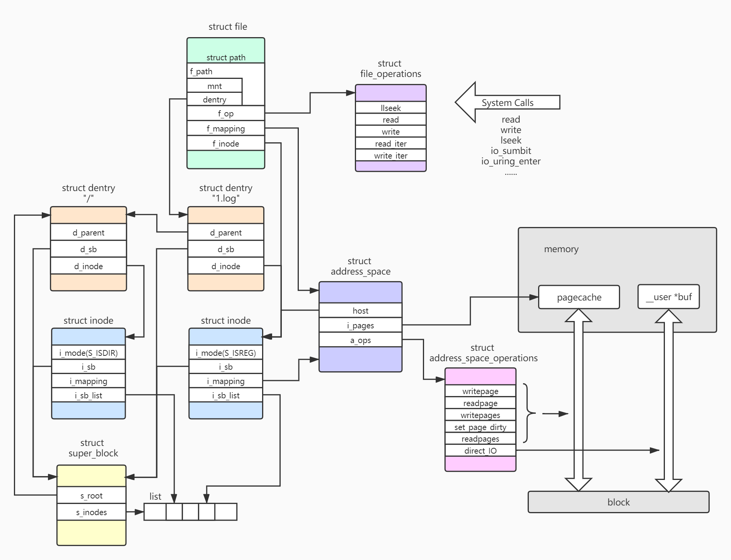This screenshot has width=731, height=560.
Task: Click the i_mode(S_ISREG) field
Action: click(x=226, y=353)
